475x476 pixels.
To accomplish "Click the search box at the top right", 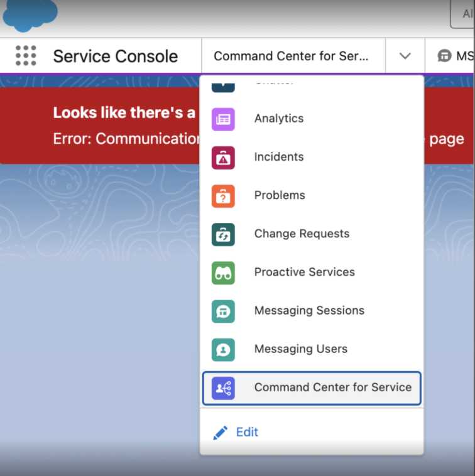I will (x=462, y=14).
